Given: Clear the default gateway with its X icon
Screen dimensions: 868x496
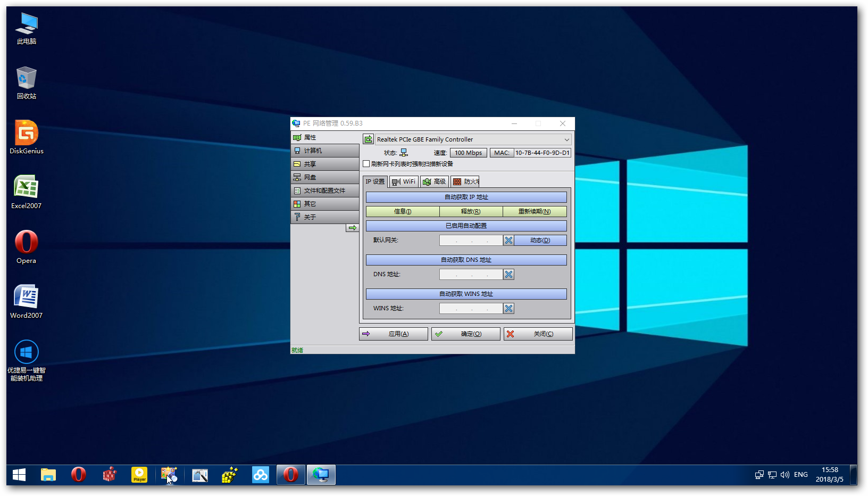Looking at the screenshot, I should [508, 241].
